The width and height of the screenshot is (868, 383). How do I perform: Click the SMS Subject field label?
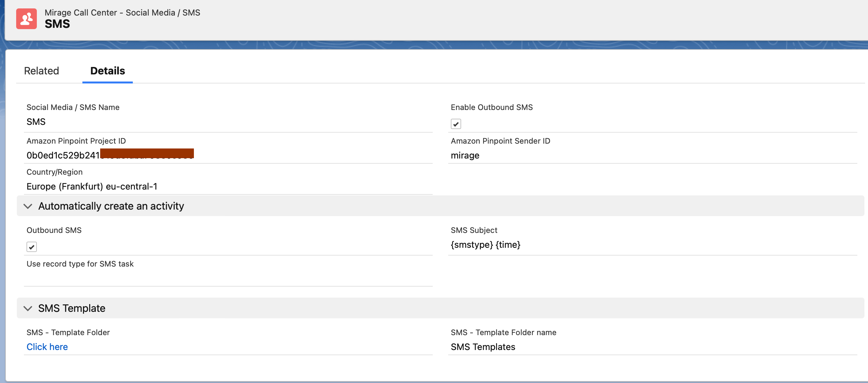coord(474,230)
